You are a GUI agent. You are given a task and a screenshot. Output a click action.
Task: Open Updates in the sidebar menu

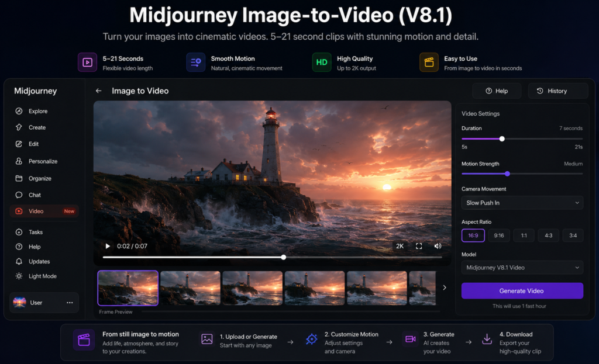point(39,261)
